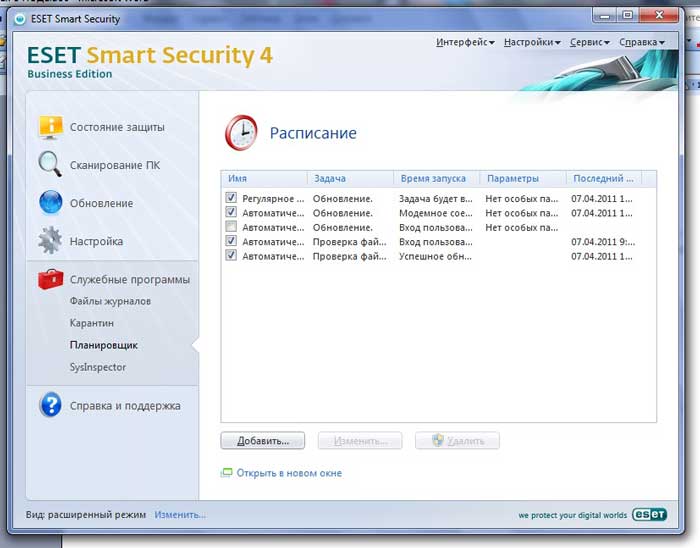This screenshot has width=700, height=548.
Task: Click the Удалить button
Action: pyautogui.click(x=457, y=440)
